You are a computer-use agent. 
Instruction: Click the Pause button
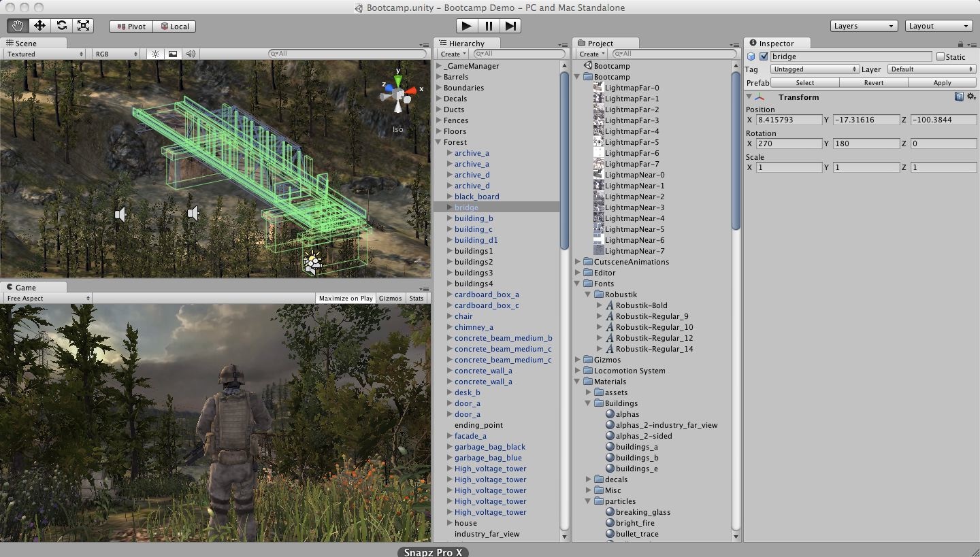pyautogui.click(x=489, y=26)
